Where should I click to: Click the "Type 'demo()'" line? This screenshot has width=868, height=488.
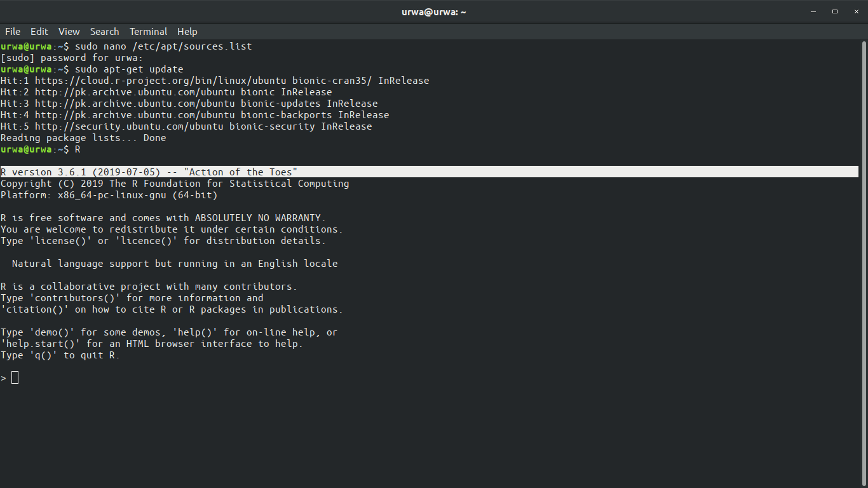[x=169, y=332]
